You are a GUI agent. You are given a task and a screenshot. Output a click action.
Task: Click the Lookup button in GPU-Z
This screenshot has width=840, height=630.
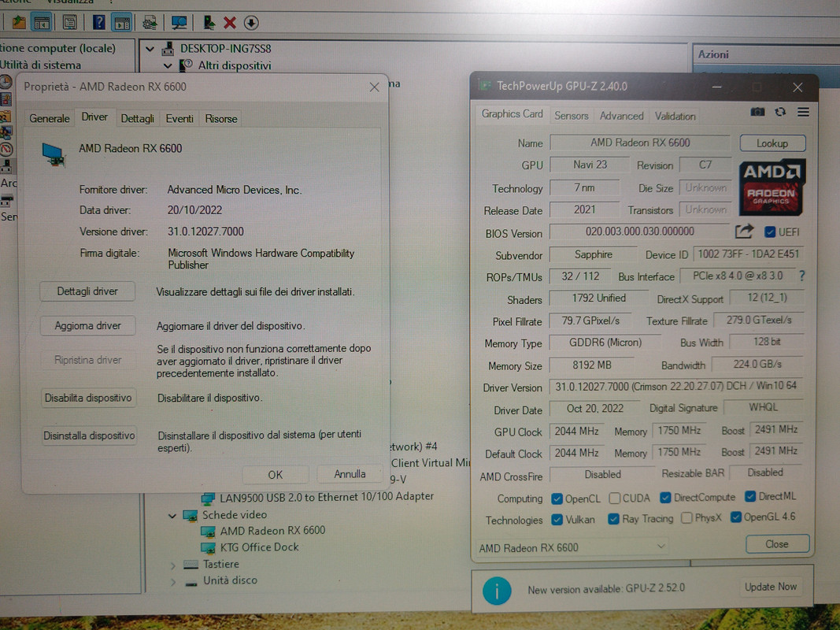coord(772,143)
